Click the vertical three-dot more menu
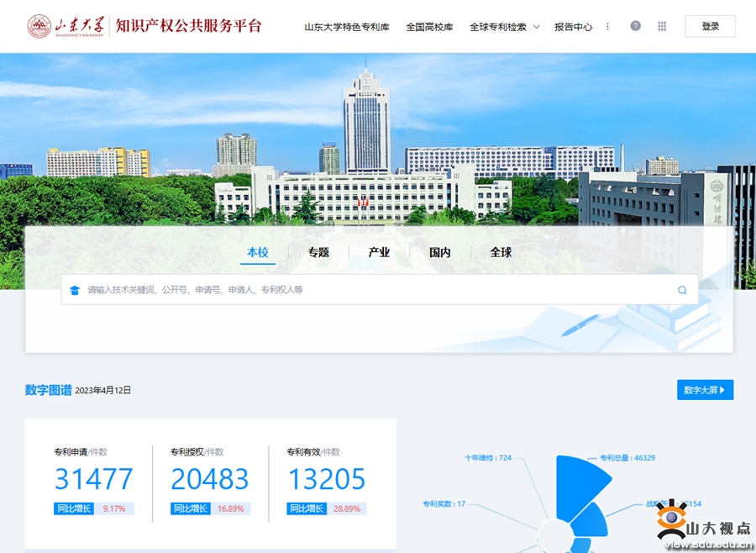This screenshot has width=756, height=553. tap(608, 26)
